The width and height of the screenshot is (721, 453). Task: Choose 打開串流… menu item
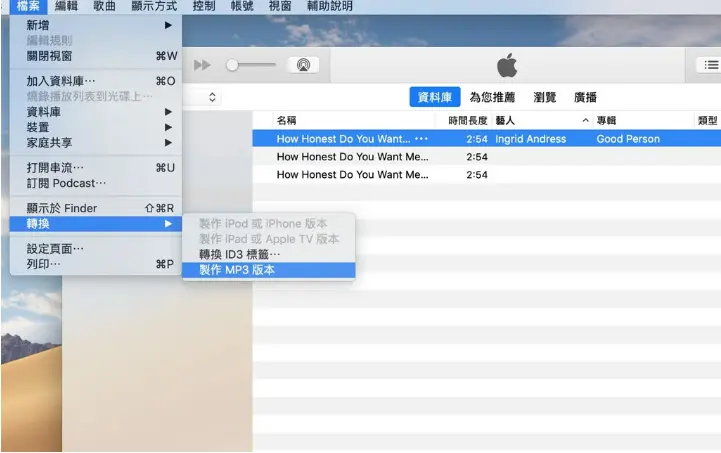[x=96, y=168]
